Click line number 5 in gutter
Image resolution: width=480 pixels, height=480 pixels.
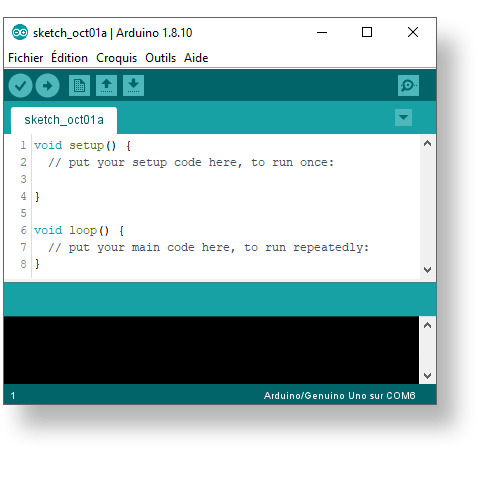pos(23,213)
